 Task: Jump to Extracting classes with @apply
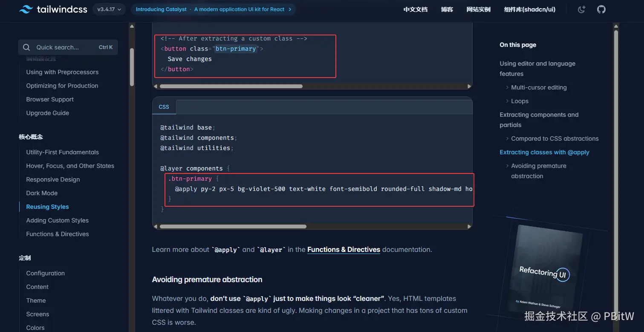tap(544, 152)
